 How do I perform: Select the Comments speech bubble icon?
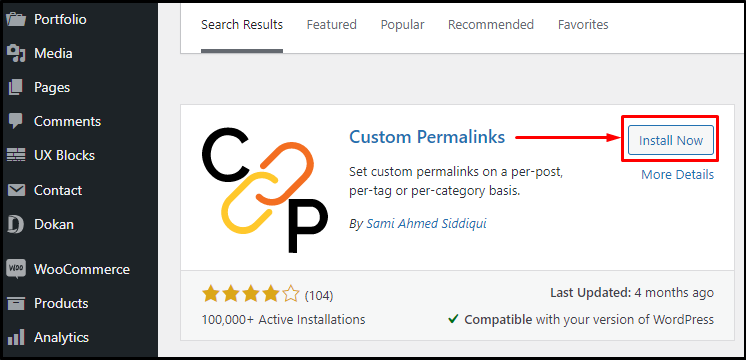pos(16,121)
